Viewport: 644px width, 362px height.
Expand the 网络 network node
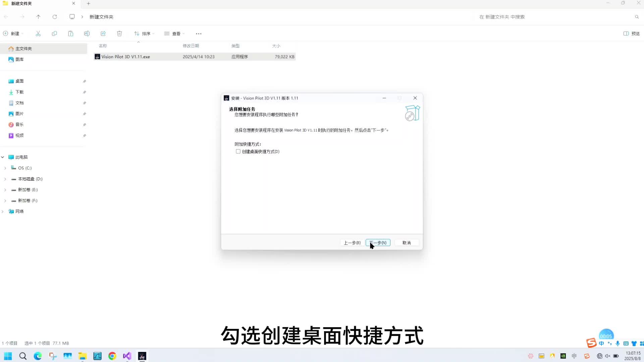coord(3,212)
